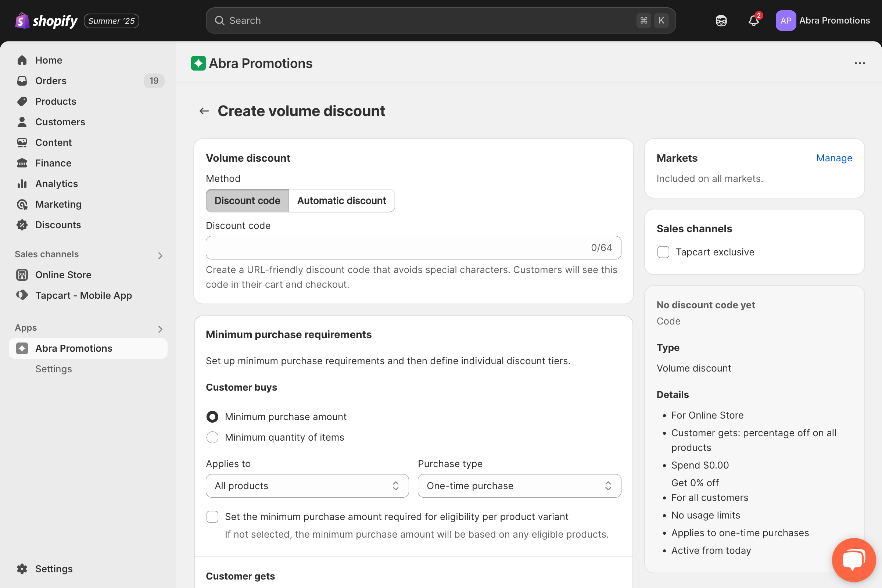Viewport: 882px width, 588px height.
Task: Click the Customers person icon
Action: [x=22, y=122]
